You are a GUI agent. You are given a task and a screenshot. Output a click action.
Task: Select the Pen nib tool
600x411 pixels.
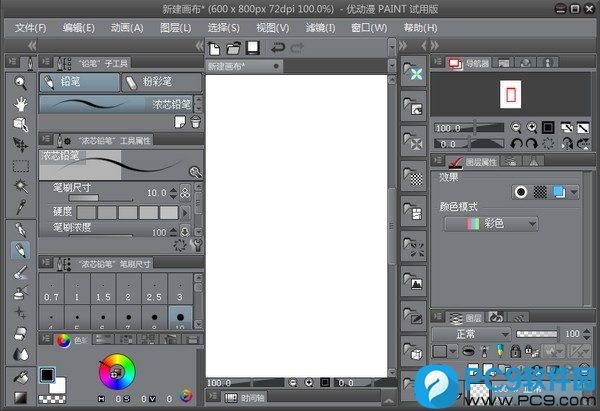[x=20, y=230]
